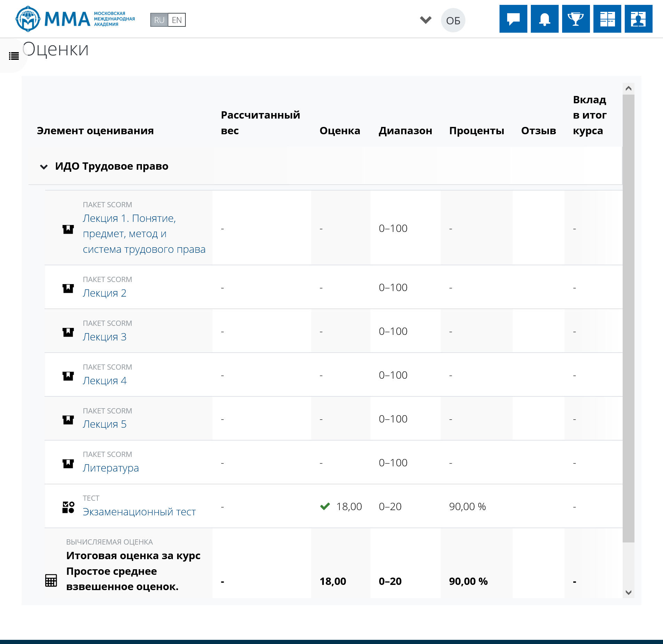
Task: Click the table scrollbar down arrow
Action: click(x=628, y=593)
